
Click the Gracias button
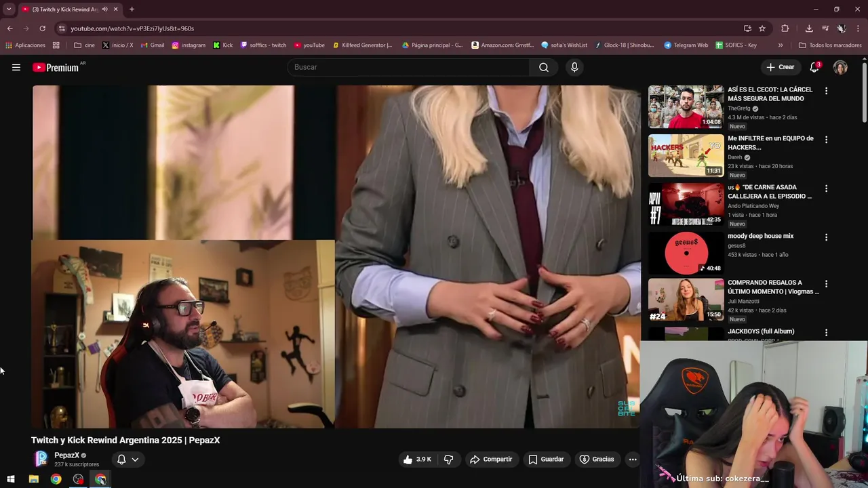(597, 459)
